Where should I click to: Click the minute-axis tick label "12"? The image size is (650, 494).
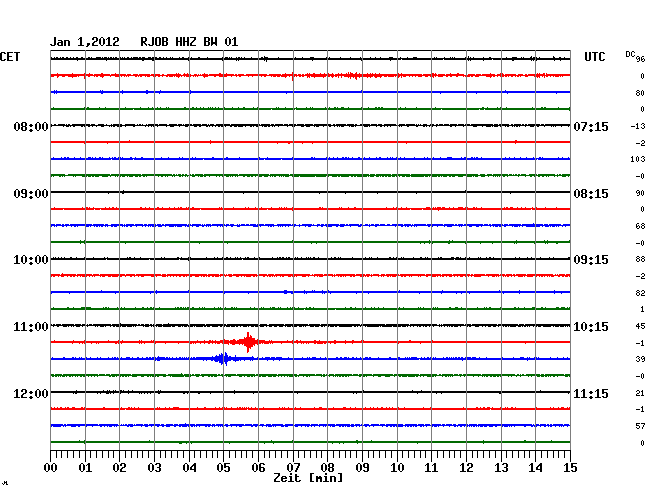click(x=466, y=467)
